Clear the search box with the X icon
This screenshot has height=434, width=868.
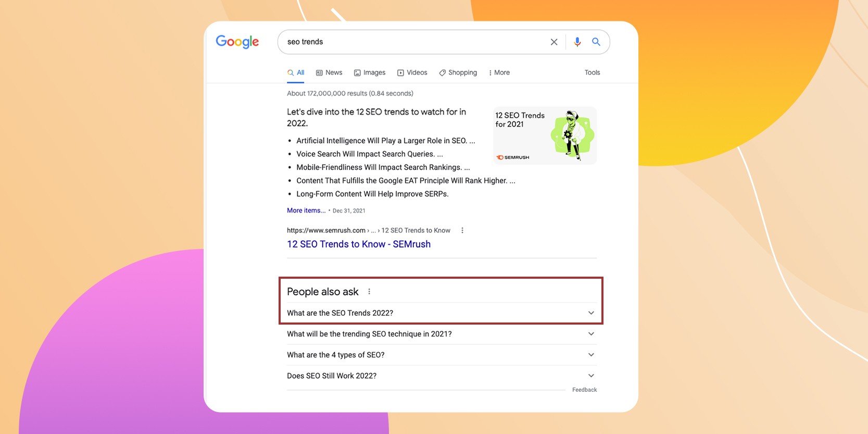pos(554,42)
